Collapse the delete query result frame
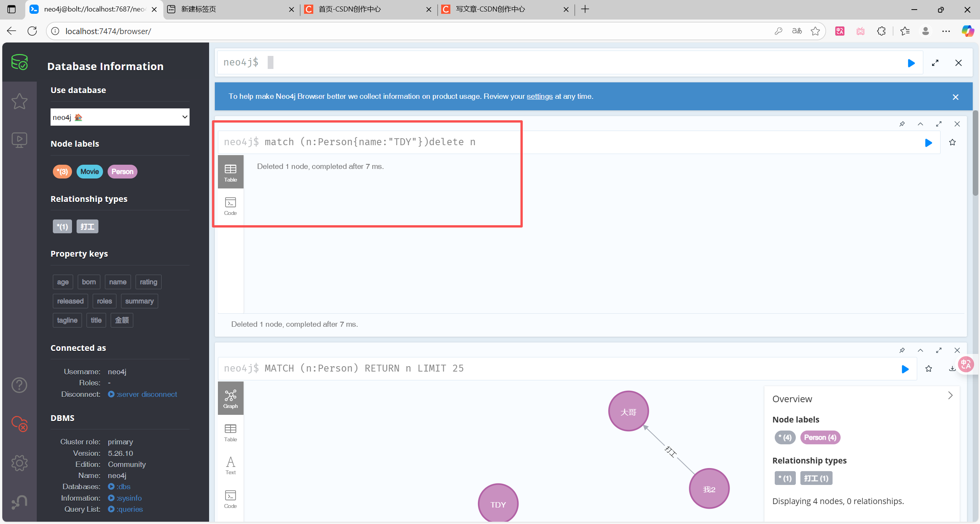980x524 pixels. 920,124
